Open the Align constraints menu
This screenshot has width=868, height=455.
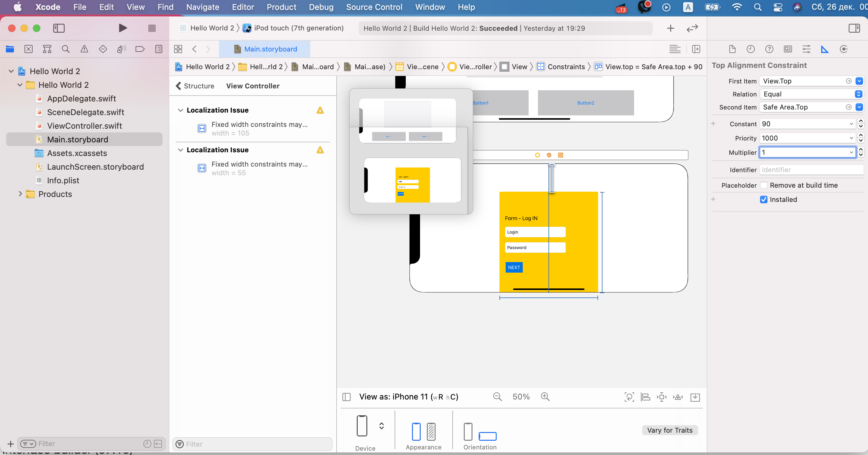(x=645, y=397)
